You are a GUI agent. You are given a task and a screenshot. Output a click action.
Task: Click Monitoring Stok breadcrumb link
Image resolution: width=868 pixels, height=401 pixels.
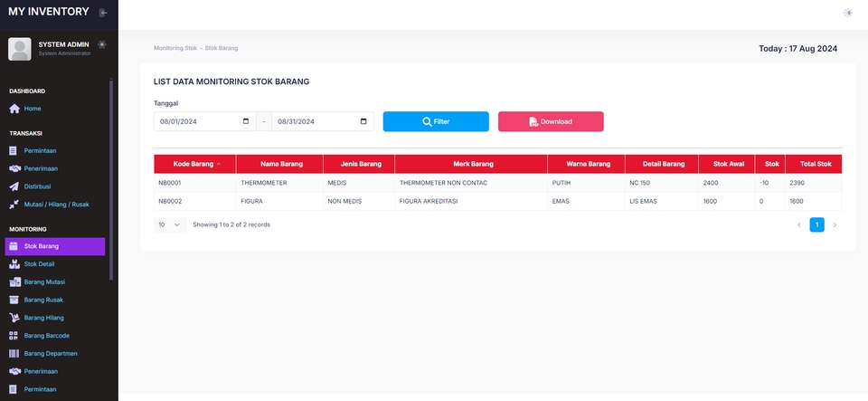click(x=175, y=48)
